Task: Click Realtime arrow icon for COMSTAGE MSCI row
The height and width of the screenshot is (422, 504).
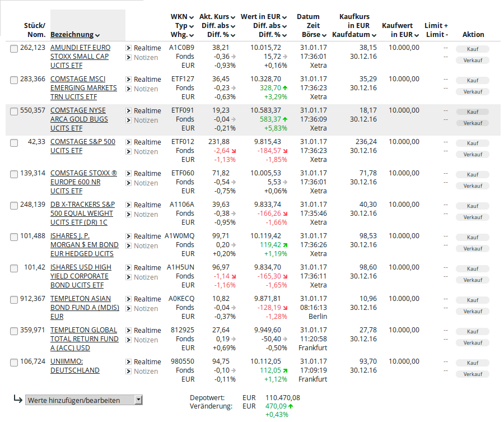Action: coord(129,79)
